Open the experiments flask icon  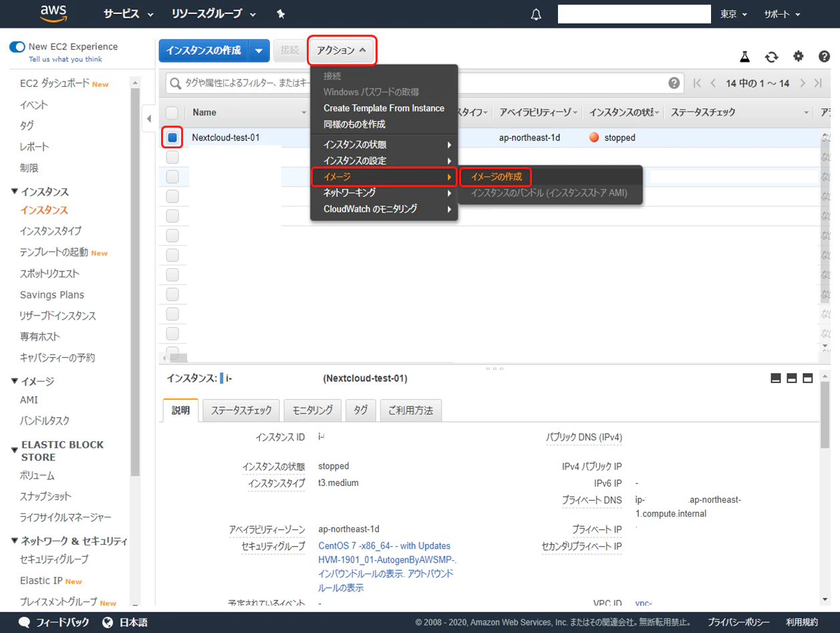[745, 57]
